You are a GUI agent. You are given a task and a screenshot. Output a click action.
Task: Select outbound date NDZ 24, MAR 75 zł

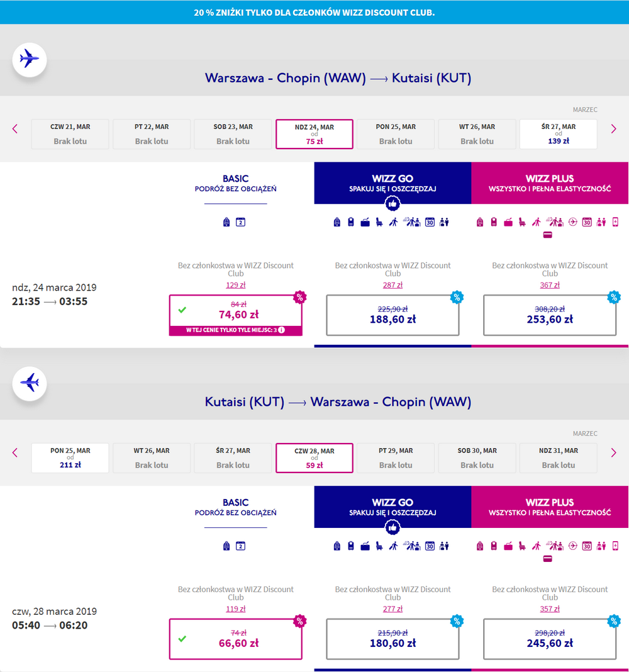click(x=314, y=134)
